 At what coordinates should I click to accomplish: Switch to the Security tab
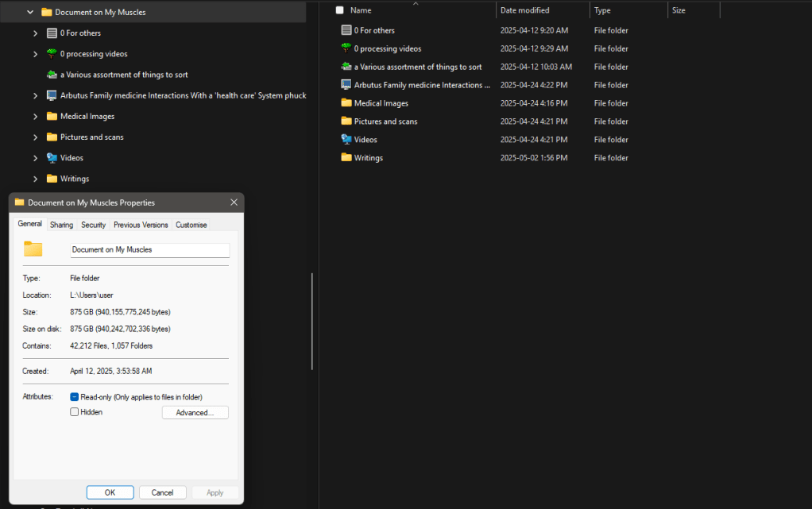tap(93, 225)
